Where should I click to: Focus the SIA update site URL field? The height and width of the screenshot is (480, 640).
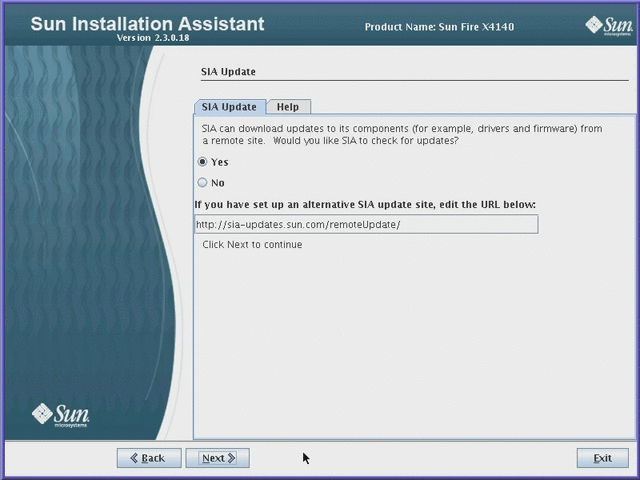pyautogui.click(x=367, y=224)
